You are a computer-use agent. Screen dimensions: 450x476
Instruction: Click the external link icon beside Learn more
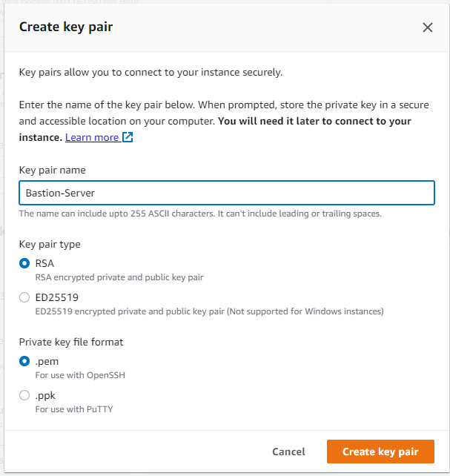tap(128, 137)
